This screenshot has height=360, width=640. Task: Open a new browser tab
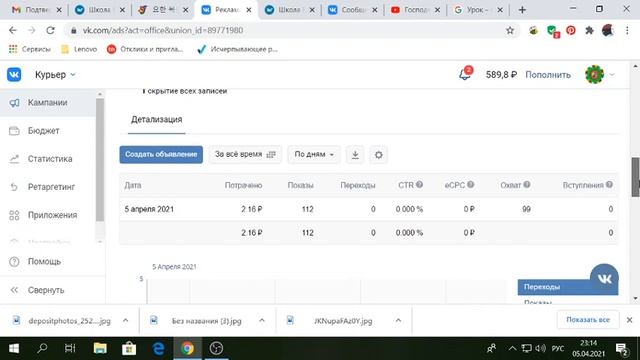pyautogui.click(x=522, y=10)
